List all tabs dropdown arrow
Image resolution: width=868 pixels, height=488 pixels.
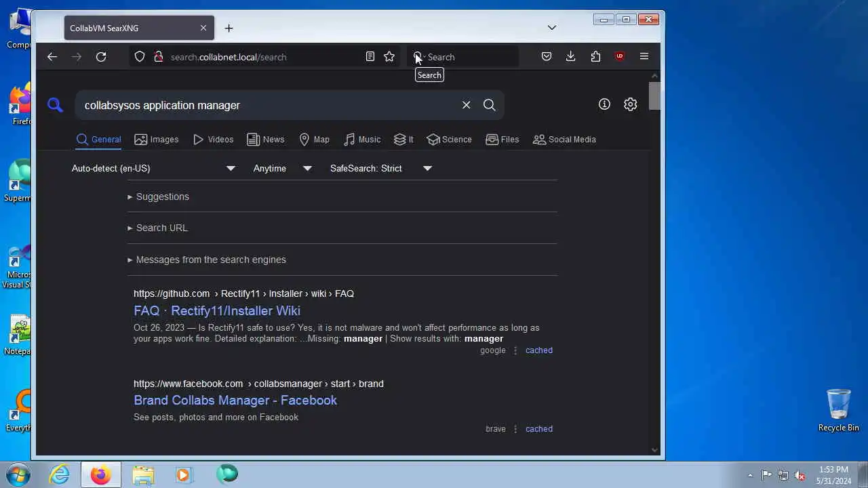[552, 28]
